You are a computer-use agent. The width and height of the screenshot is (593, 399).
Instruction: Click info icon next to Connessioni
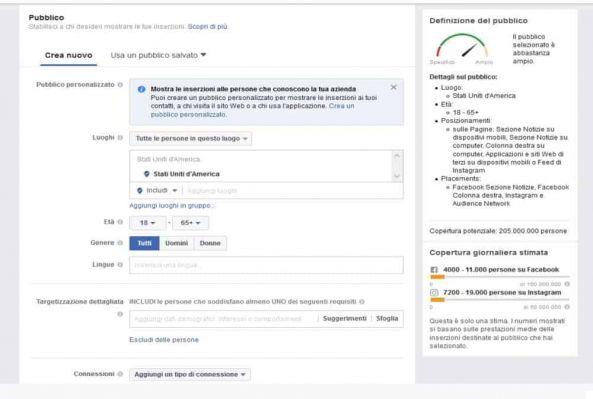point(120,374)
